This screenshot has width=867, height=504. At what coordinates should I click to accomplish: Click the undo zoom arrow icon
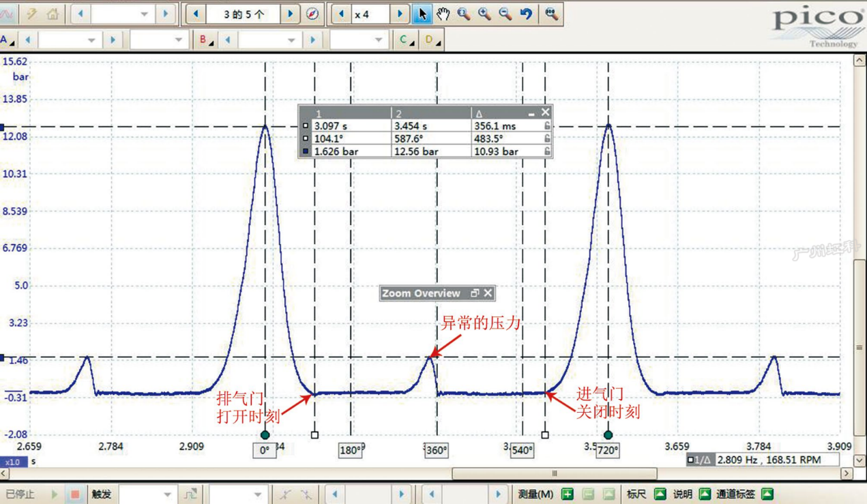click(x=526, y=14)
